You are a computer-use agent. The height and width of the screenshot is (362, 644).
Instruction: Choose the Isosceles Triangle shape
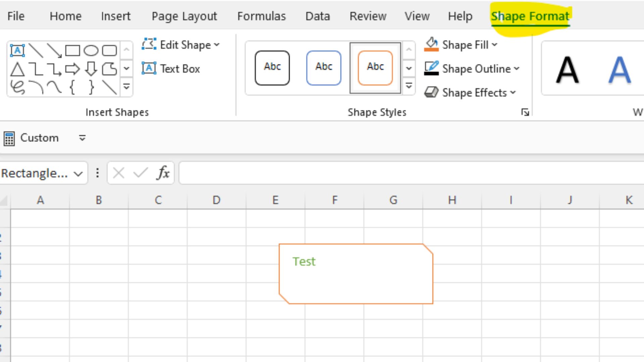tap(17, 69)
